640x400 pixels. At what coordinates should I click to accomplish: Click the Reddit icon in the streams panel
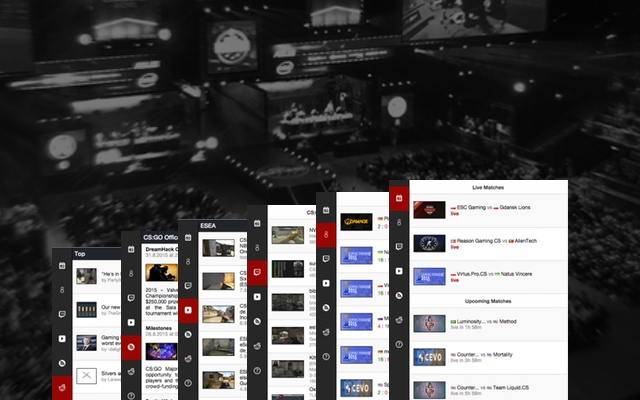257,346
